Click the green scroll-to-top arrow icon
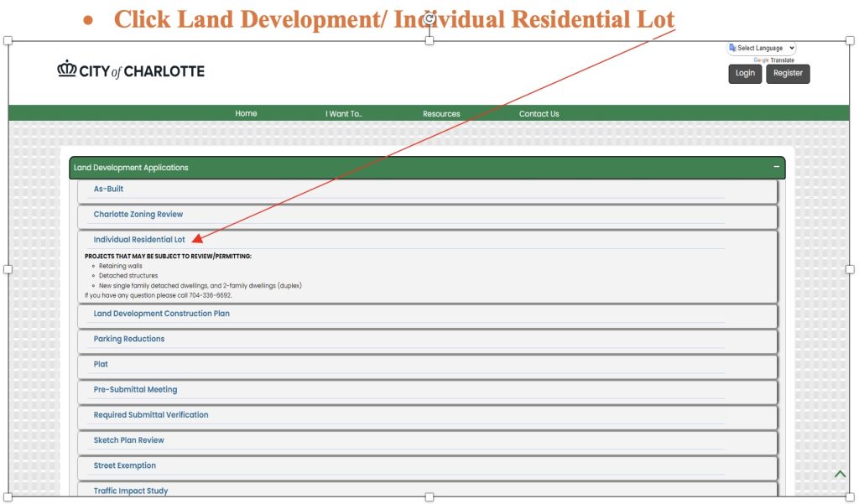Image resolution: width=859 pixels, height=504 pixels. tap(840, 475)
